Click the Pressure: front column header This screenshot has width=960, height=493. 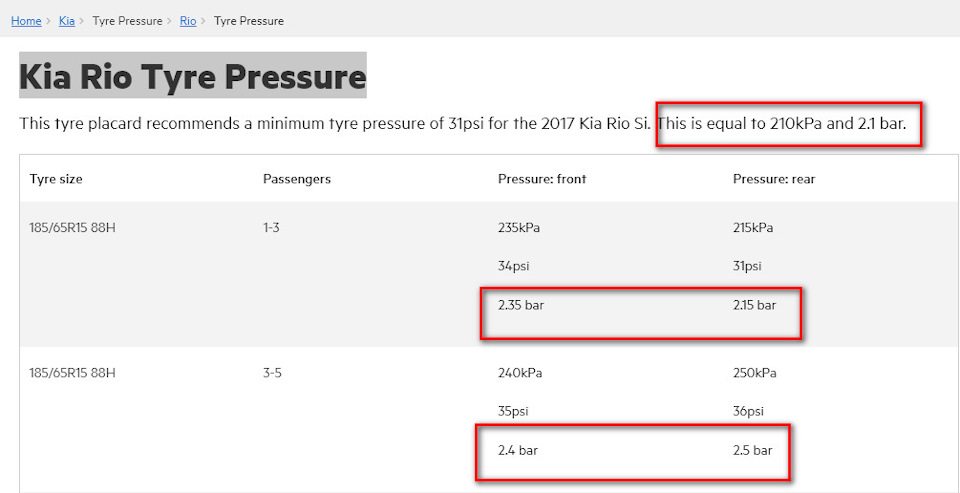tap(542, 179)
